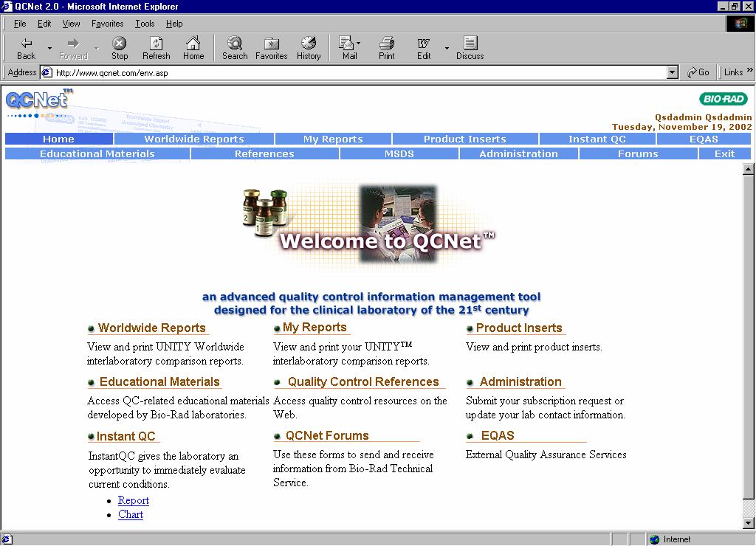756x546 pixels.
Task: Select EQAS navigation tab
Action: tap(704, 139)
